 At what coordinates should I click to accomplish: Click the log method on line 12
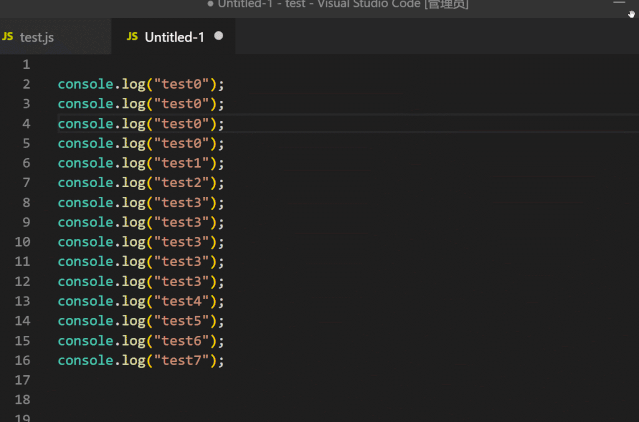[134, 282]
